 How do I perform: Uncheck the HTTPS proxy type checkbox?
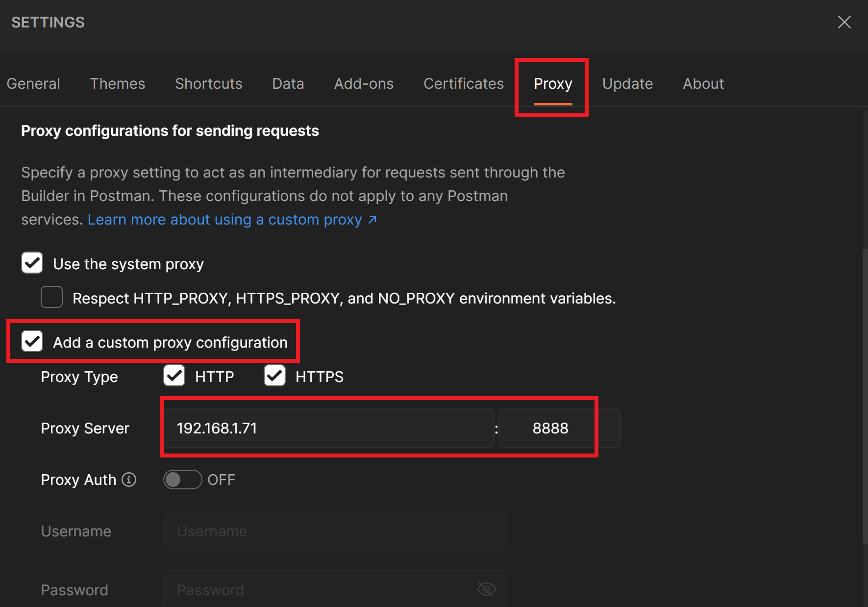pos(275,376)
